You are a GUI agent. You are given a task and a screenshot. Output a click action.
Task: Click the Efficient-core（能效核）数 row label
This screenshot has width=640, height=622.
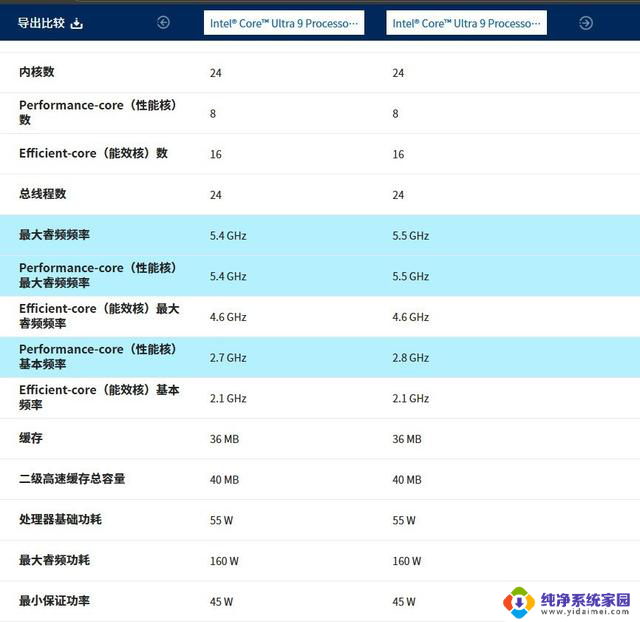click(x=93, y=154)
